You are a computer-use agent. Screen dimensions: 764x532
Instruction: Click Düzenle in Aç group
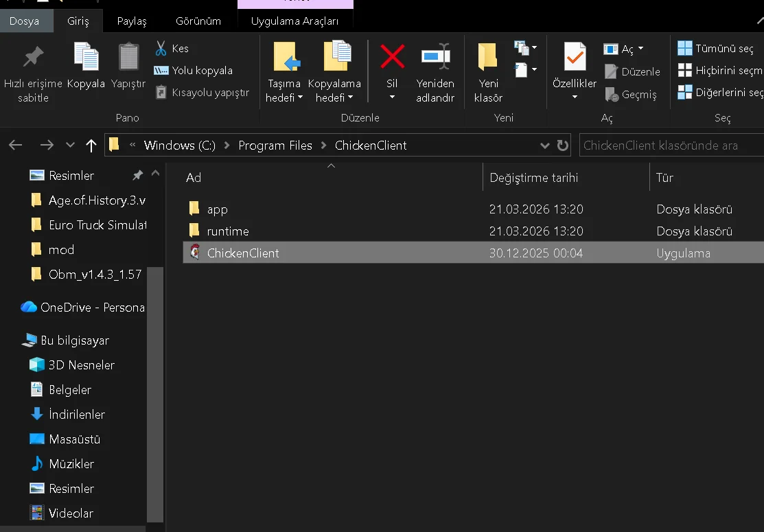(632, 71)
